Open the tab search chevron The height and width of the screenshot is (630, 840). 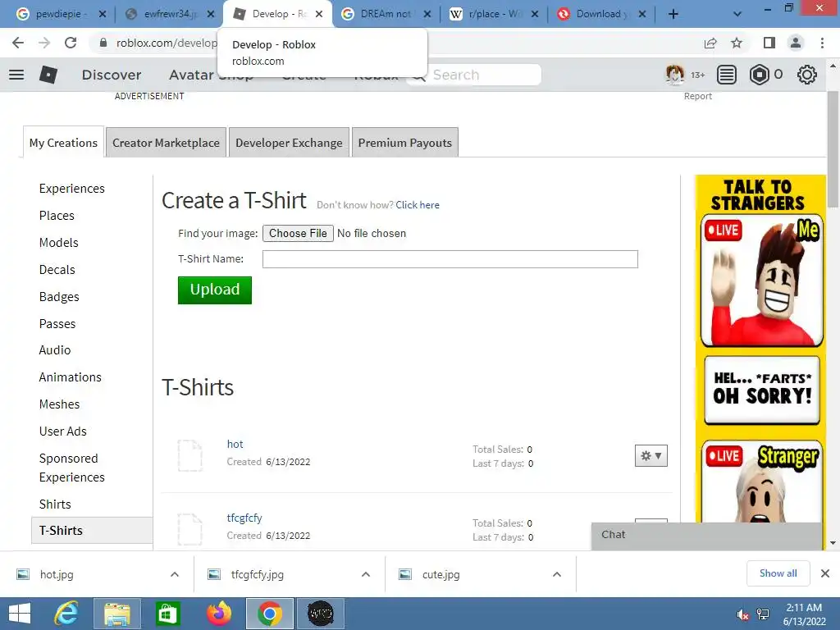coord(737,15)
